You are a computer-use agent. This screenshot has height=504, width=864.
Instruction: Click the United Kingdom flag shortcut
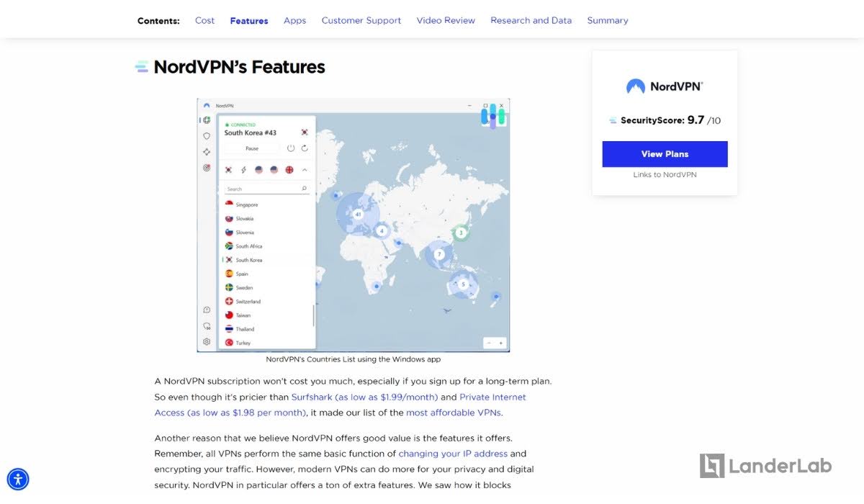click(289, 170)
